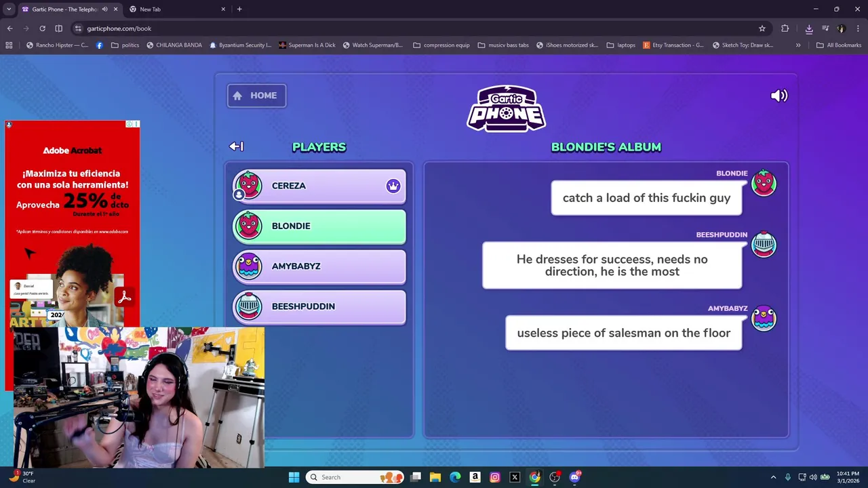Open the CHILANGA BANDA bookmark

click(174, 45)
